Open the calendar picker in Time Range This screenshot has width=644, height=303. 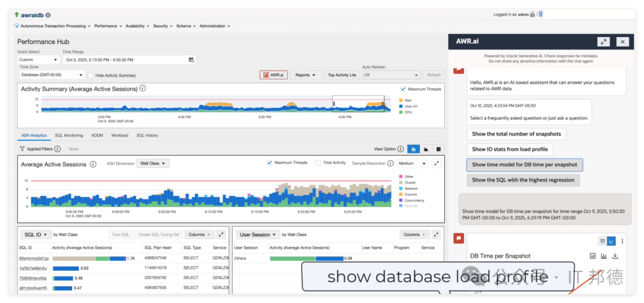pyautogui.click(x=191, y=60)
